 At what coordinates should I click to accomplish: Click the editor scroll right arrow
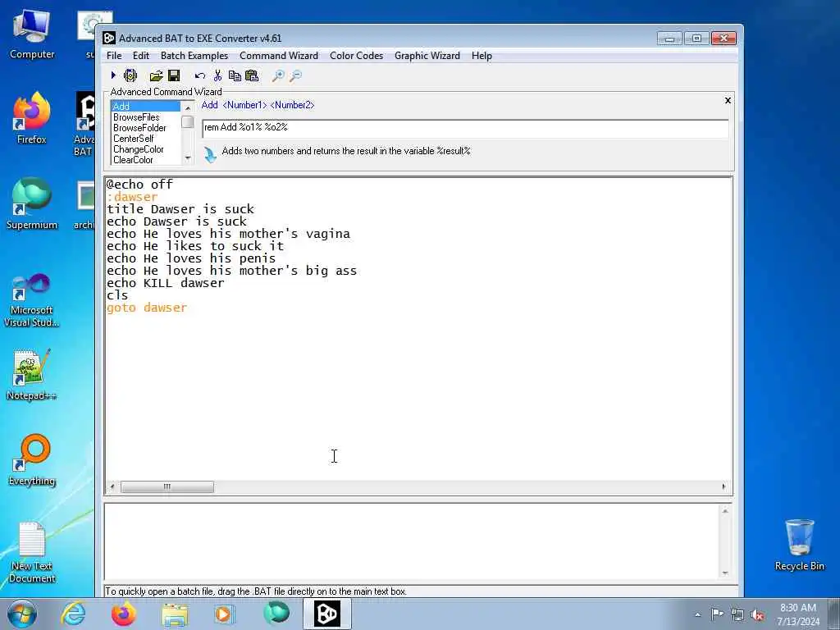(724, 486)
